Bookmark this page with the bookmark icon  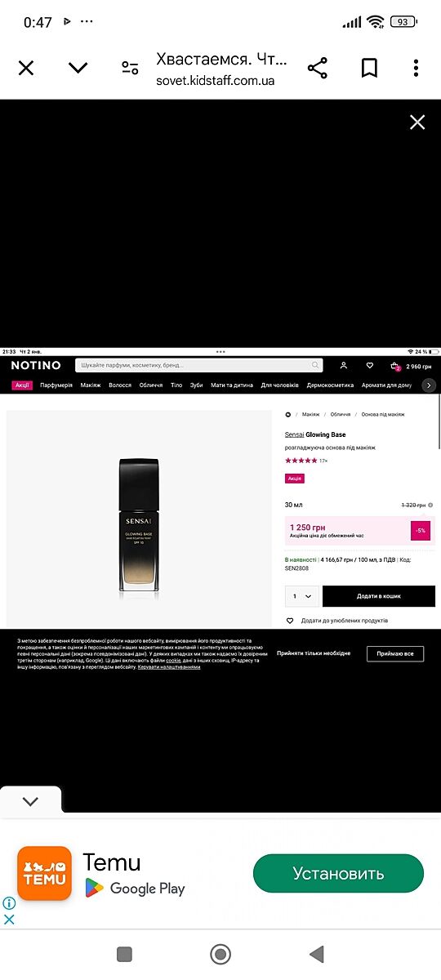(369, 68)
